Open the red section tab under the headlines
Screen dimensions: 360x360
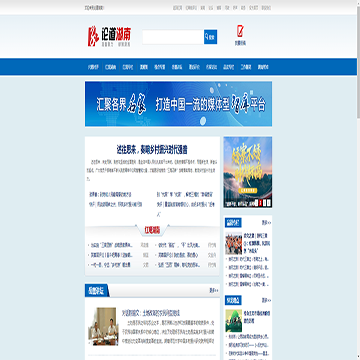click(x=152, y=230)
